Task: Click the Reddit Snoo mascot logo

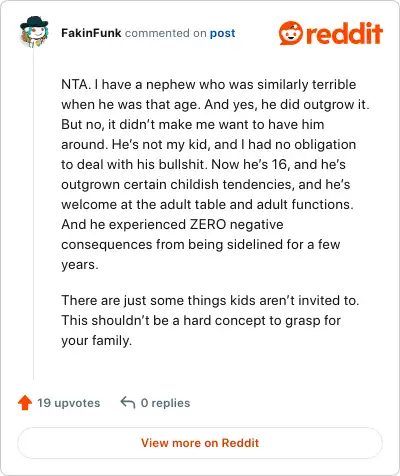Action: [x=291, y=33]
